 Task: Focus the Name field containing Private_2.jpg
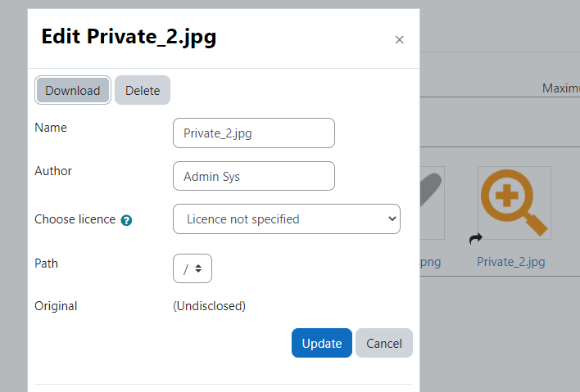pyautogui.click(x=254, y=133)
